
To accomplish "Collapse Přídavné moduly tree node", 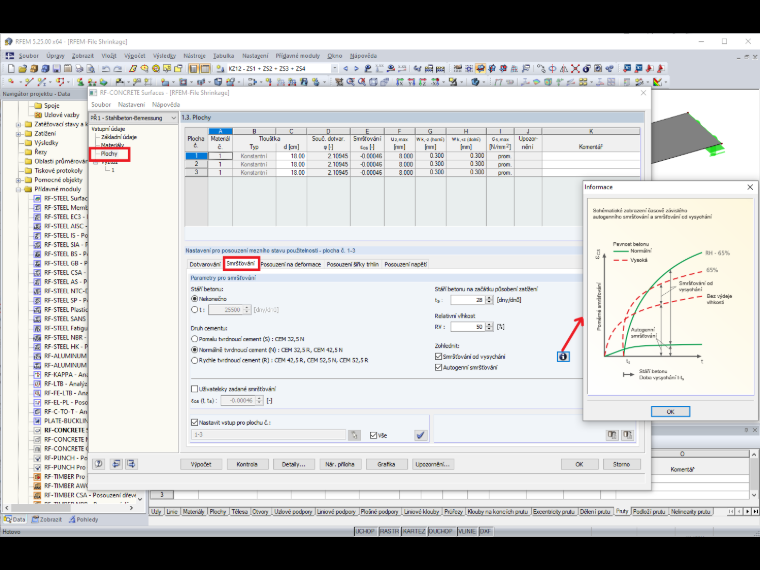I will tap(19, 189).
